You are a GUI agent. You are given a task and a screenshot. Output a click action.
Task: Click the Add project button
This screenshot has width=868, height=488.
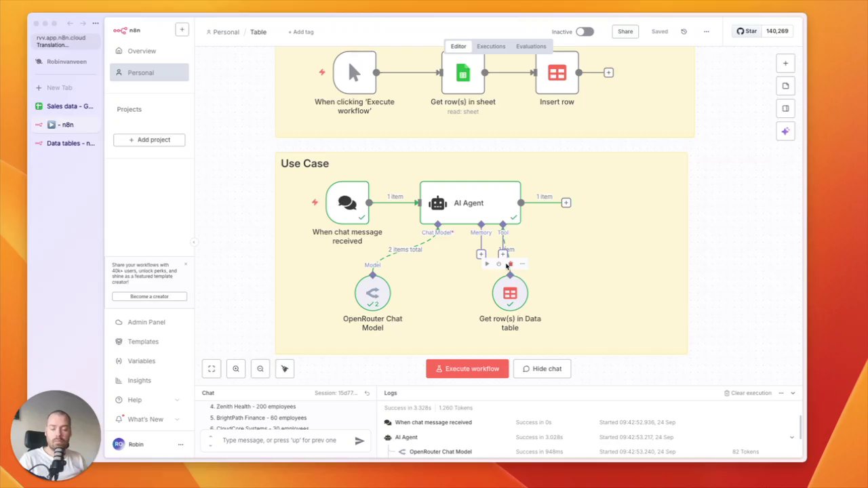tap(149, 140)
